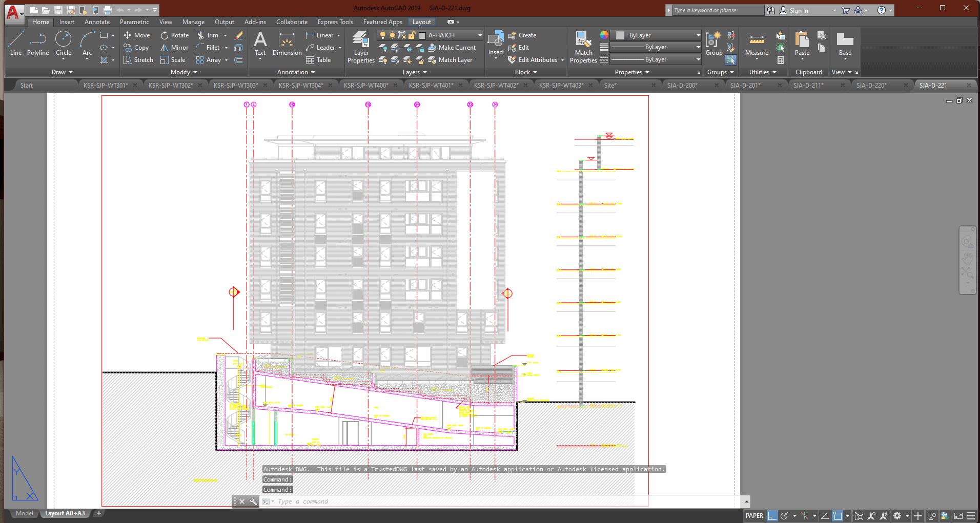Toggle PAPER space mode in status bar
980x523 pixels.
[754, 516]
